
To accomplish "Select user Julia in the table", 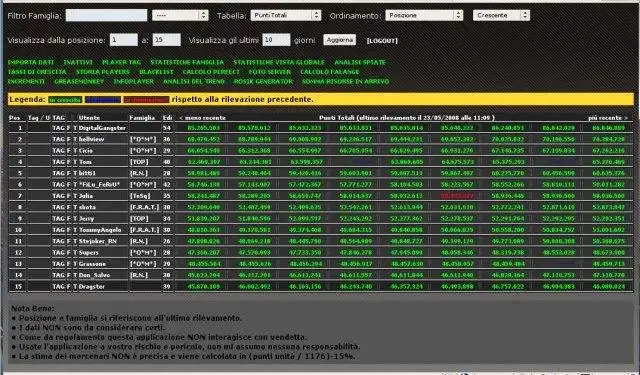I will tap(86, 196).
